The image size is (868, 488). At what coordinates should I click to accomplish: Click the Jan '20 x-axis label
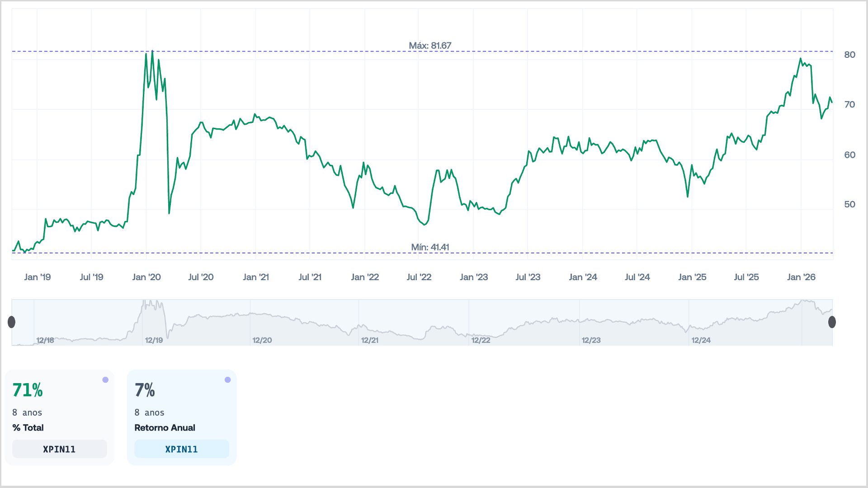point(146,277)
